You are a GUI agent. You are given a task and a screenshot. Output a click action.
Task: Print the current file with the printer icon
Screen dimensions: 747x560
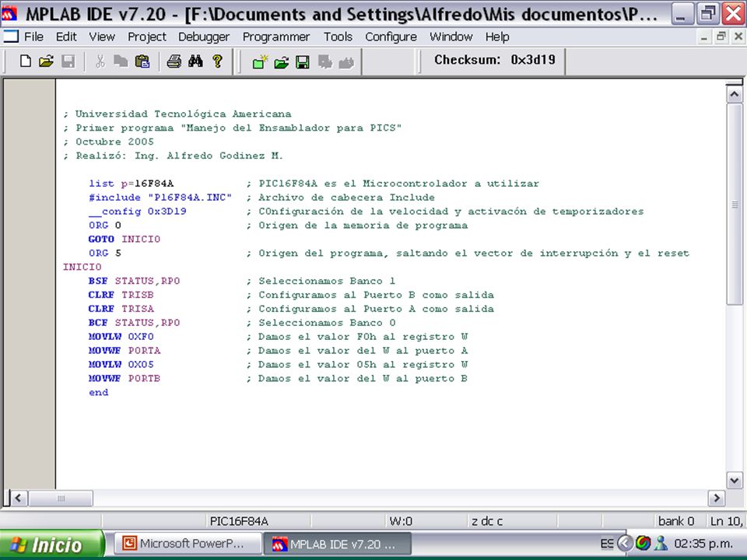click(174, 61)
